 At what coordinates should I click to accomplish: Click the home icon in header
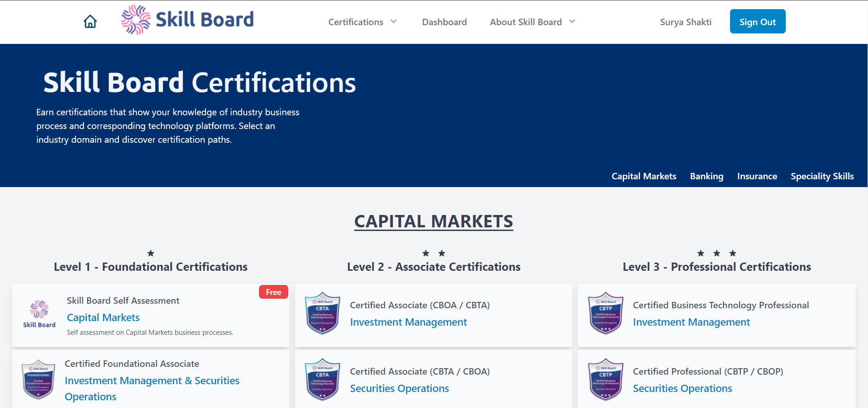[x=90, y=21]
